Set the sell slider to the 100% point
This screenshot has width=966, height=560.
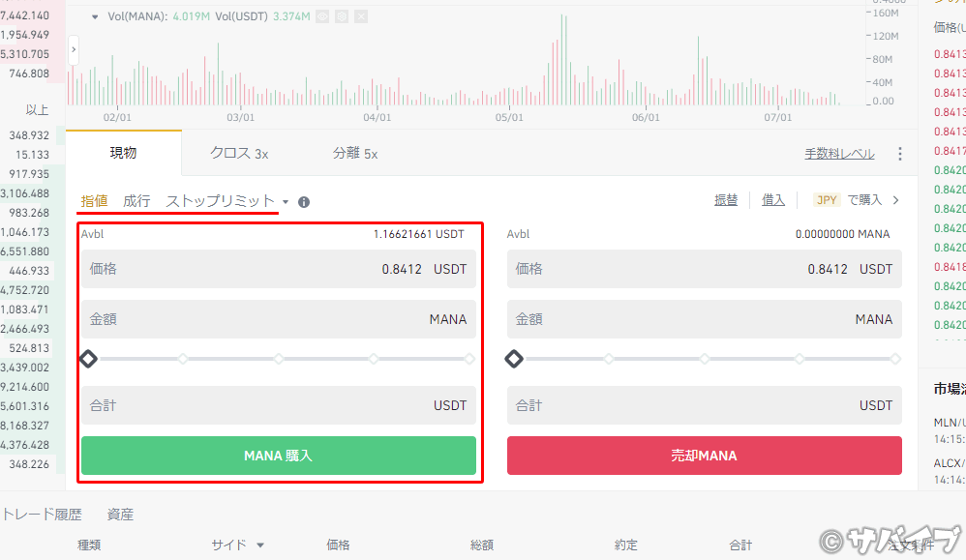coord(895,359)
